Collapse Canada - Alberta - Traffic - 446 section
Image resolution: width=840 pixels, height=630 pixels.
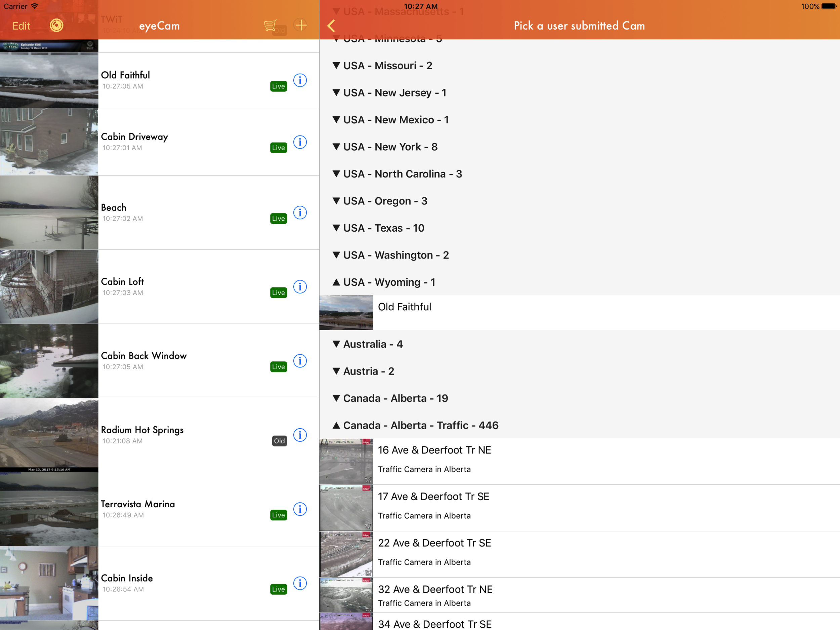click(x=580, y=425)
